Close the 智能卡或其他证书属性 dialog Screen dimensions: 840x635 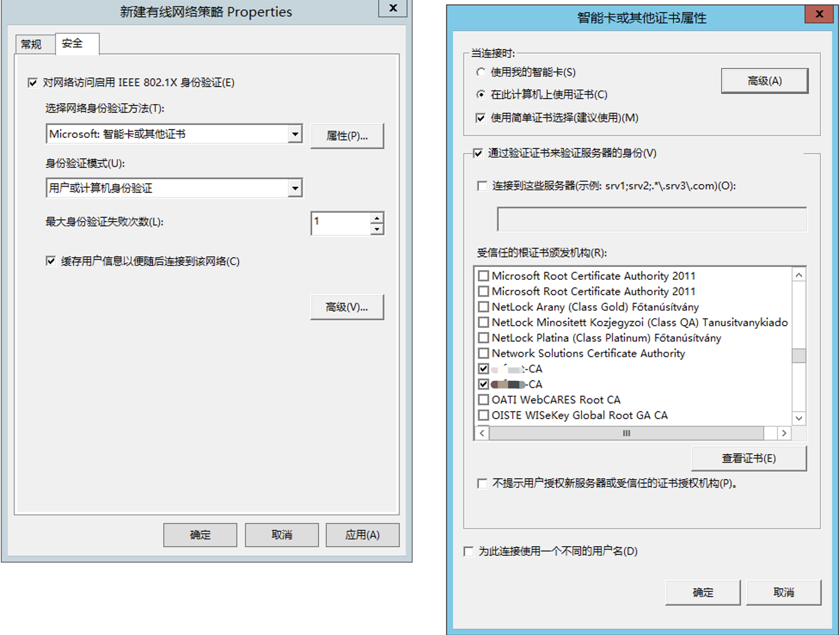(x=819, y=14)
